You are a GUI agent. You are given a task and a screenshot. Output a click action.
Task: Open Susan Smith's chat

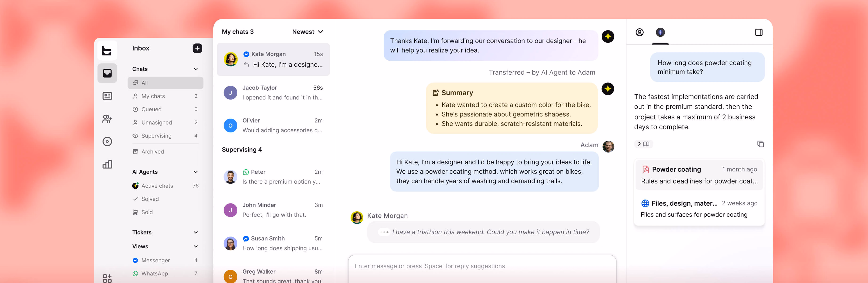(x=273, y=243)
